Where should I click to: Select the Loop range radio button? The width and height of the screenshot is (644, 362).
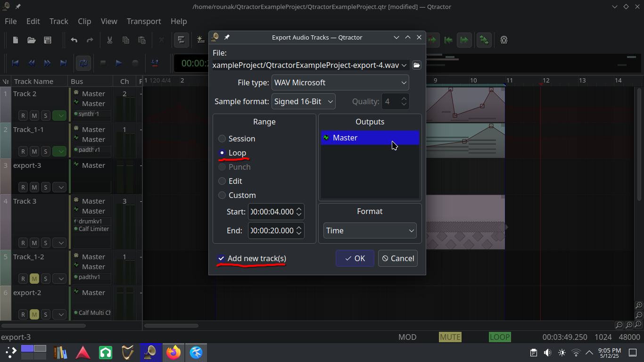coord(222,153)
